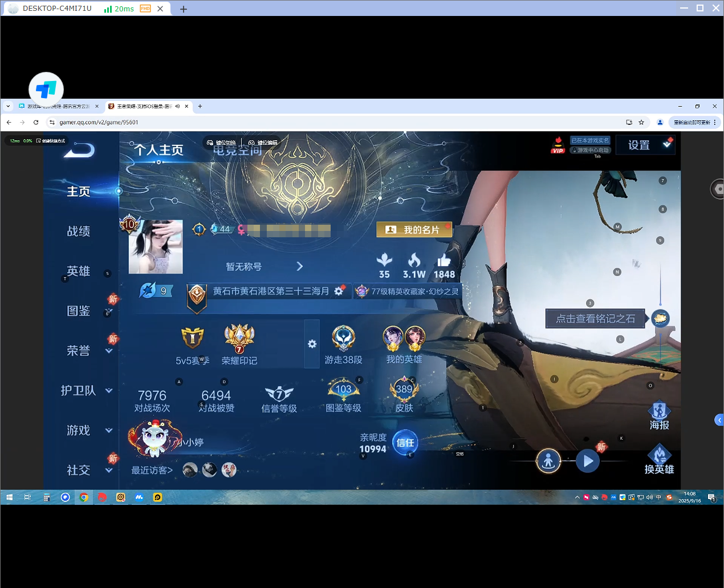Image resolution: width=724 pixels, height=588 pixels.
Task: Open the 荣耀印记 badge icon
Action: coord(239,338)
